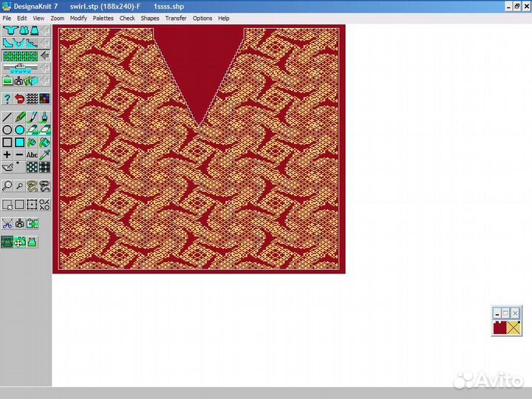This screenshot has width=532, height=399.
Task: Select the Line drawing tool
Action: pyautogui.click(x=7, y=117)
